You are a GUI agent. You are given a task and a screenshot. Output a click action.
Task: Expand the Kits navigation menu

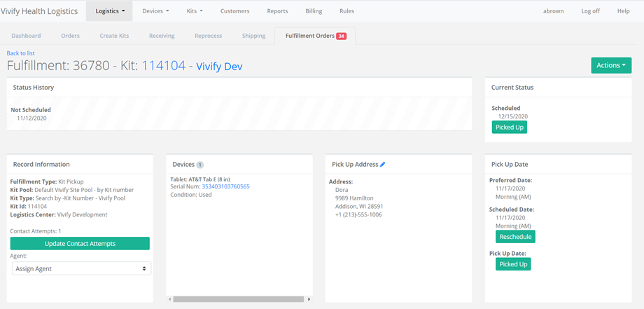195,11
